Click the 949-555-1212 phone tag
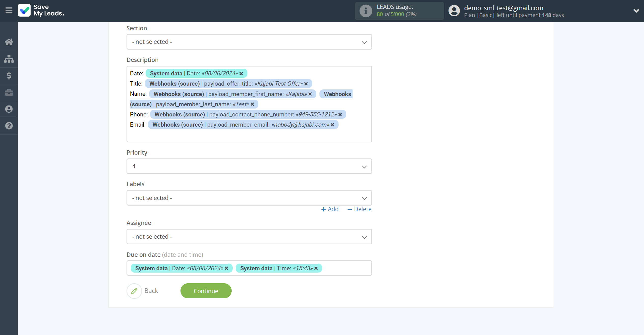Screen dimensions: 644x335 [x=248, y=114]
